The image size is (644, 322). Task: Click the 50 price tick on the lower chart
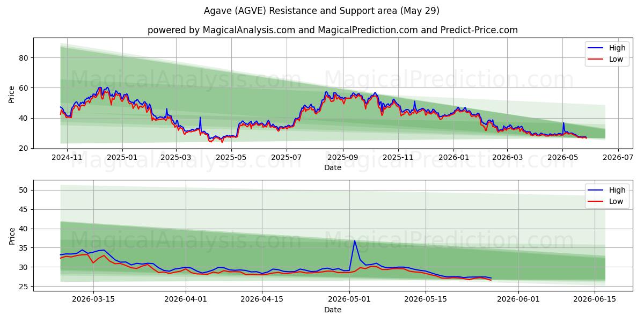(x=25, y=190)
